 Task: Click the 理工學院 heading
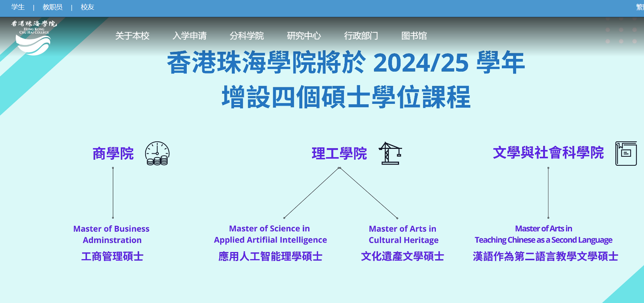coord(339,153)
